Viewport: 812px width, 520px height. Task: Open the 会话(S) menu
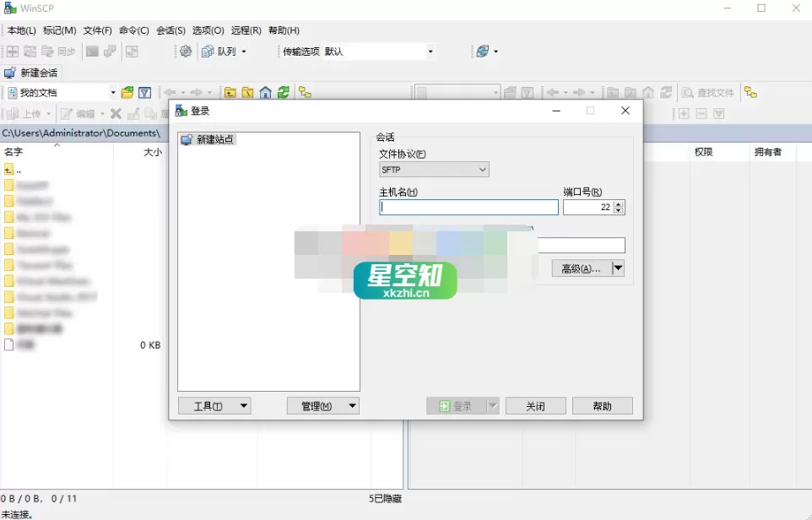[171, 30]
